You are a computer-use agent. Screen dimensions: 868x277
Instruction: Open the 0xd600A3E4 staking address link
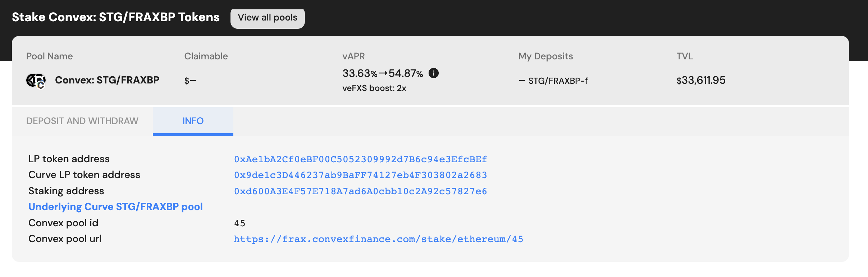pos(360,191)
